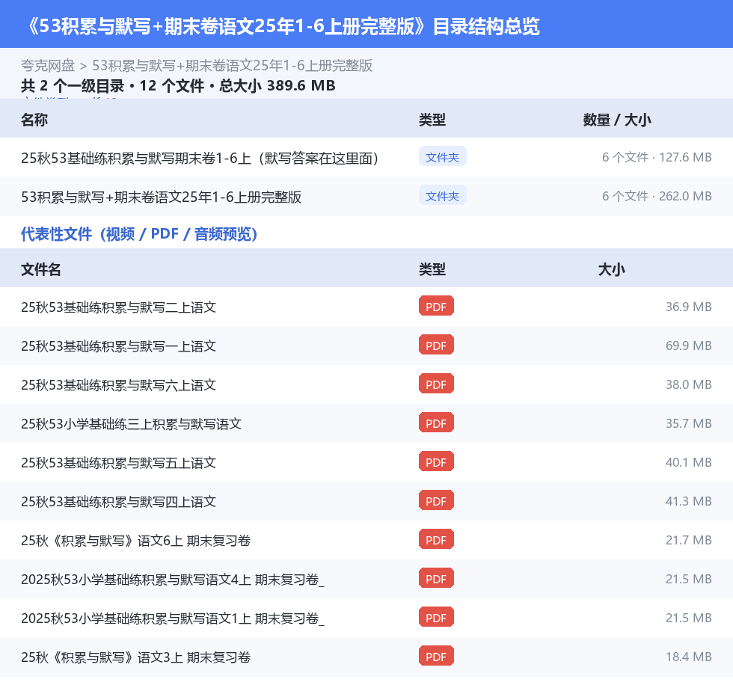Select the 40.1 MB size value
This screenshot has width=733, height=700.
[x=689, y=462]
